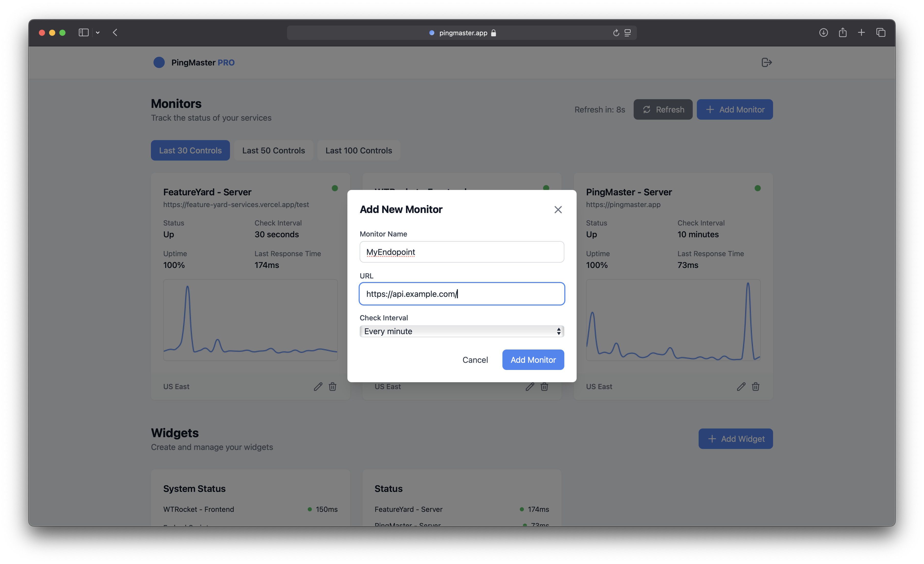Reload the page from the address bar
Image resolution: width=924 pixels, height=564 pixels.
(x=616, y=33)
